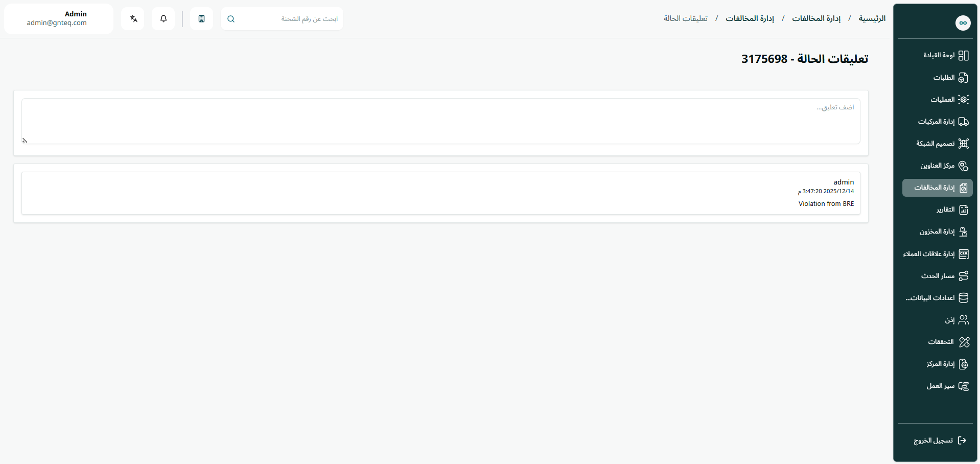Click the reports chart icon
Image resolution: width=980 pixels, height=464 pixels.
[x=963, y=210]
